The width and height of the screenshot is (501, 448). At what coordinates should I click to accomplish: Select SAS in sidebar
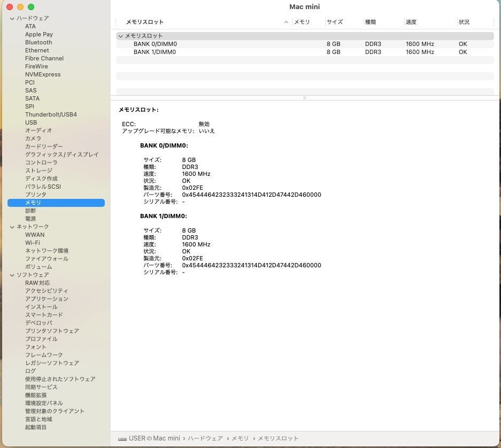point(30,90)
